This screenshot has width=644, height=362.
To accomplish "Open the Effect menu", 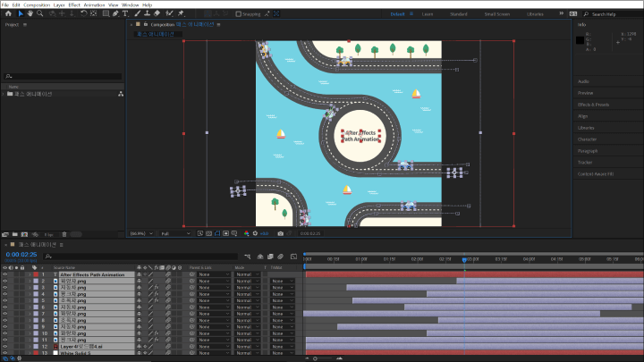I will tap(74, 5).
